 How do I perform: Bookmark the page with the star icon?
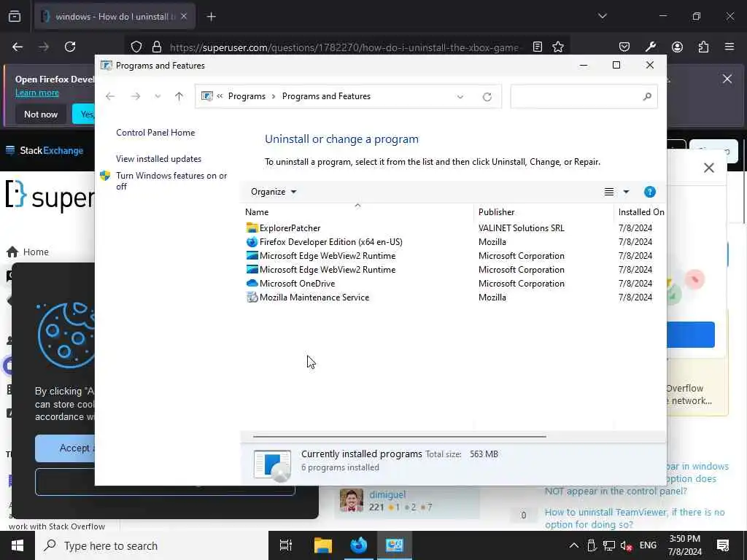pyautogui.click(x=558, y=47)
